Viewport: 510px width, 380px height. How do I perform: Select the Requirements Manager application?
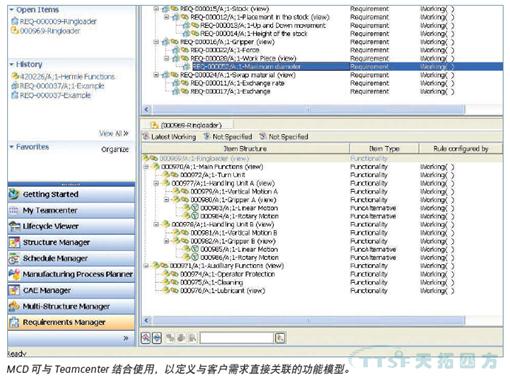[x=71, y=322]
